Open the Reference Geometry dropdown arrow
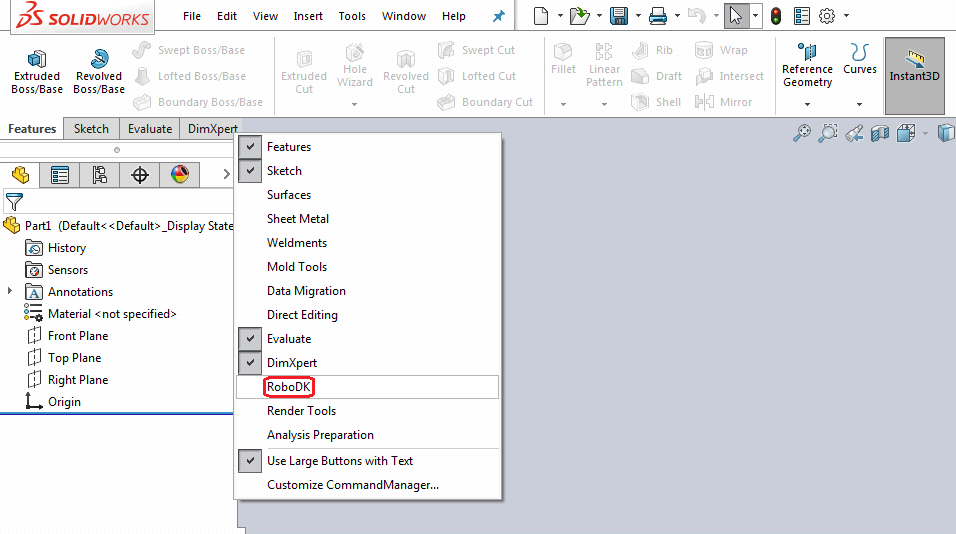 807,104
